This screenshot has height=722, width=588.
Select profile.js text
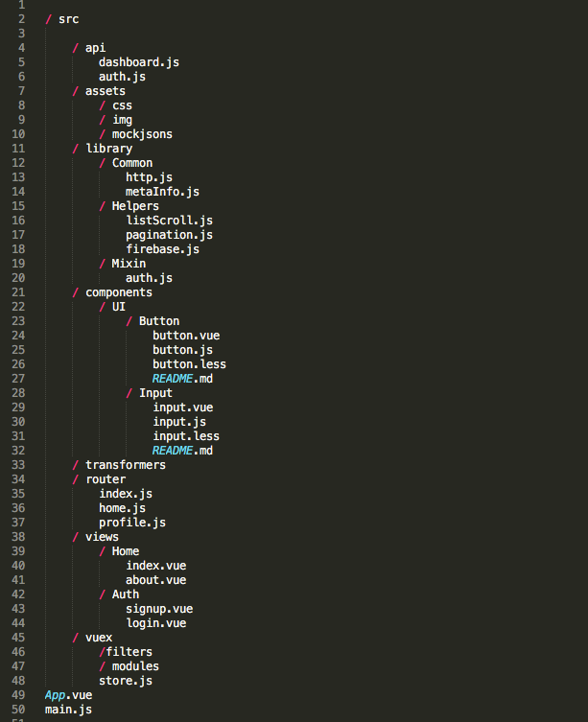point(132,523)
